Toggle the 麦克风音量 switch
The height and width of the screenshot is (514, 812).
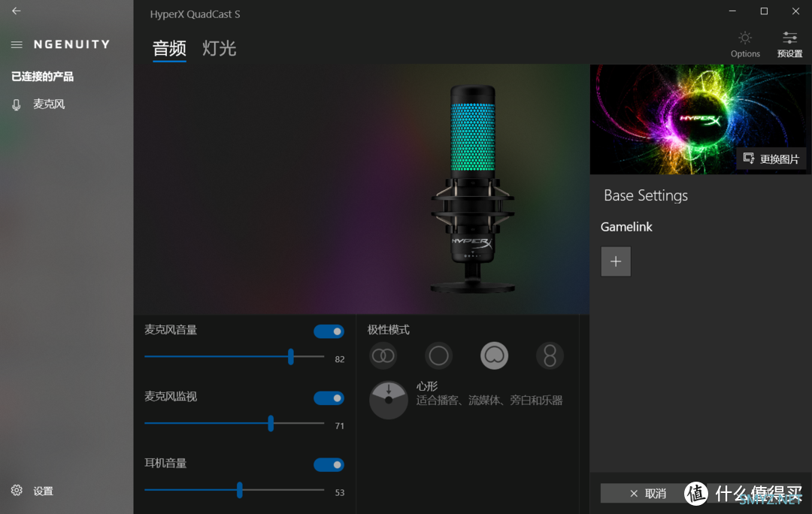click(329, 331)
